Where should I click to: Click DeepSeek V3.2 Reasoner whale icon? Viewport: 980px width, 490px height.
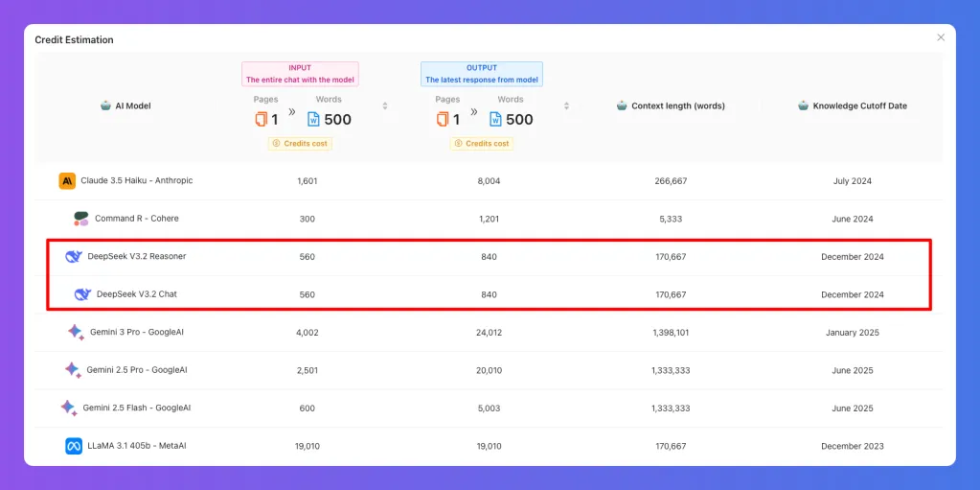[x=74, y=257]
